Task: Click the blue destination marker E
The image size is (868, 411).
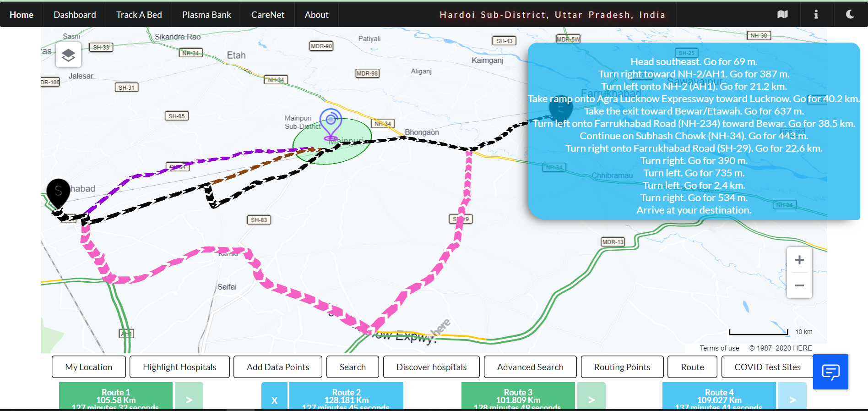Action: coord(560,109)
